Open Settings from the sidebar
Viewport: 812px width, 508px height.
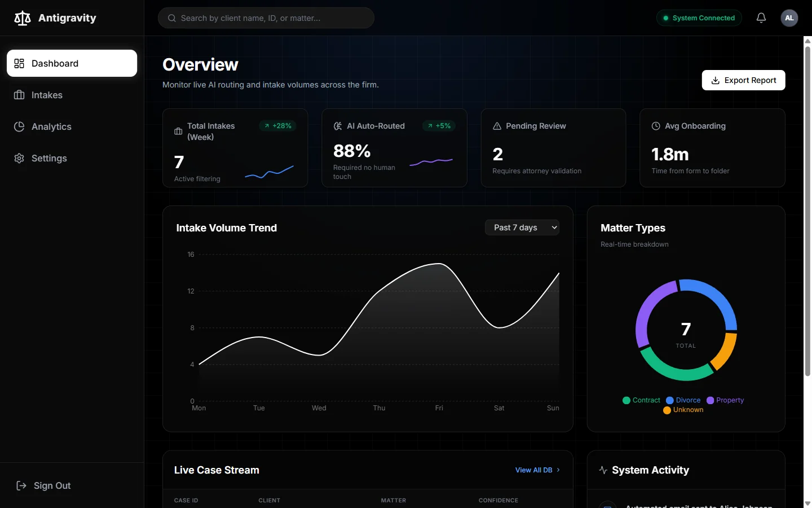pyautogui.click(x=72, y=158)
